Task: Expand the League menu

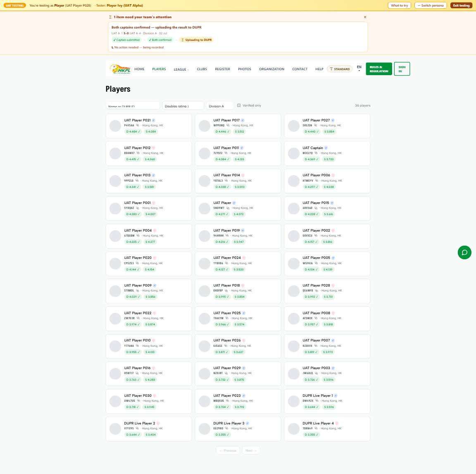Action: pos(181,69)
